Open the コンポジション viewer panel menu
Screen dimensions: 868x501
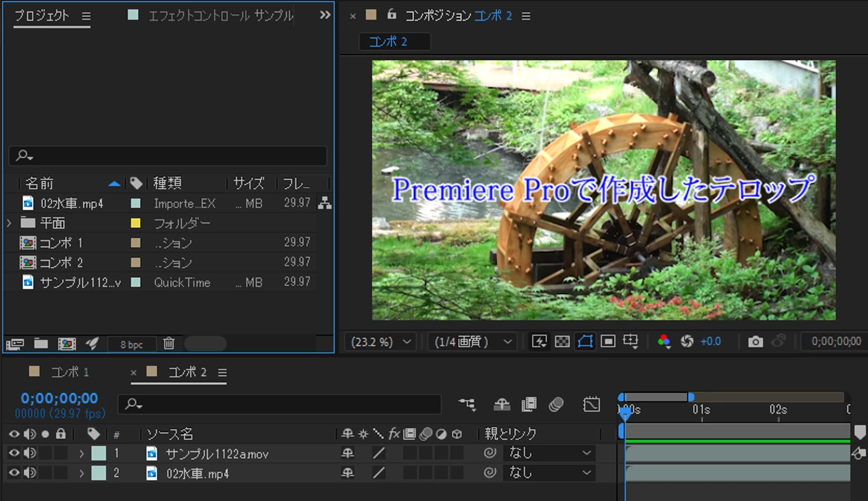(526, 15)
